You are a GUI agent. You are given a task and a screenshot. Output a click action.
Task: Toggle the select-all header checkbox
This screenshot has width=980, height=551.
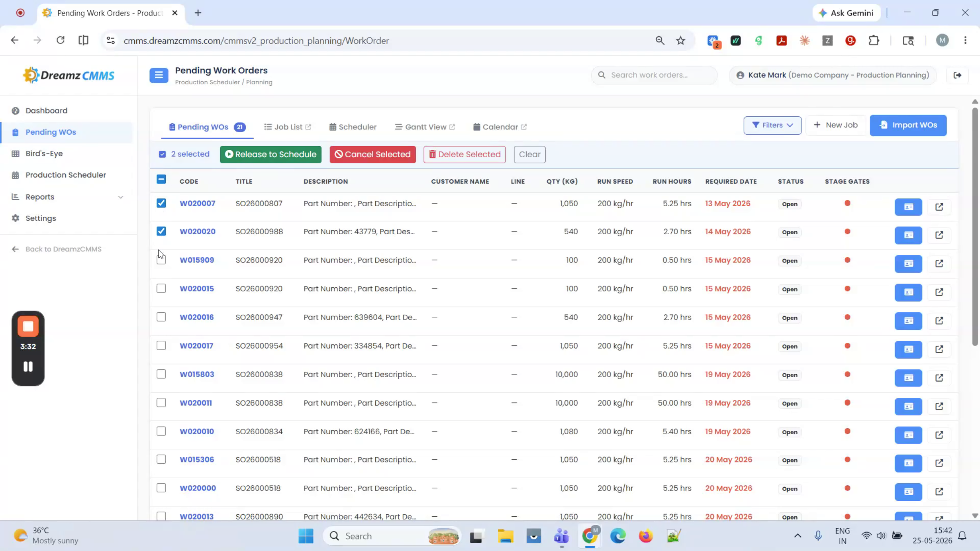161,179
